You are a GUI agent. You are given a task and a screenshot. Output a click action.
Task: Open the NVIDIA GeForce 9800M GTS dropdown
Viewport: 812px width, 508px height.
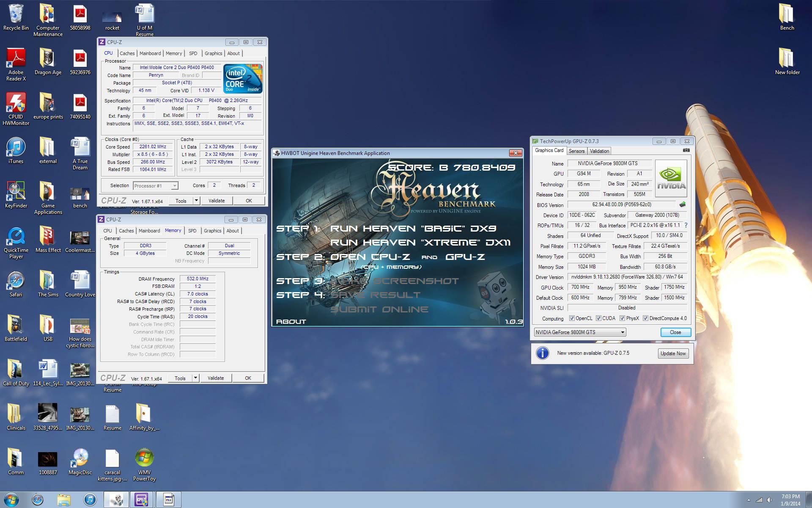click(580, 332)
